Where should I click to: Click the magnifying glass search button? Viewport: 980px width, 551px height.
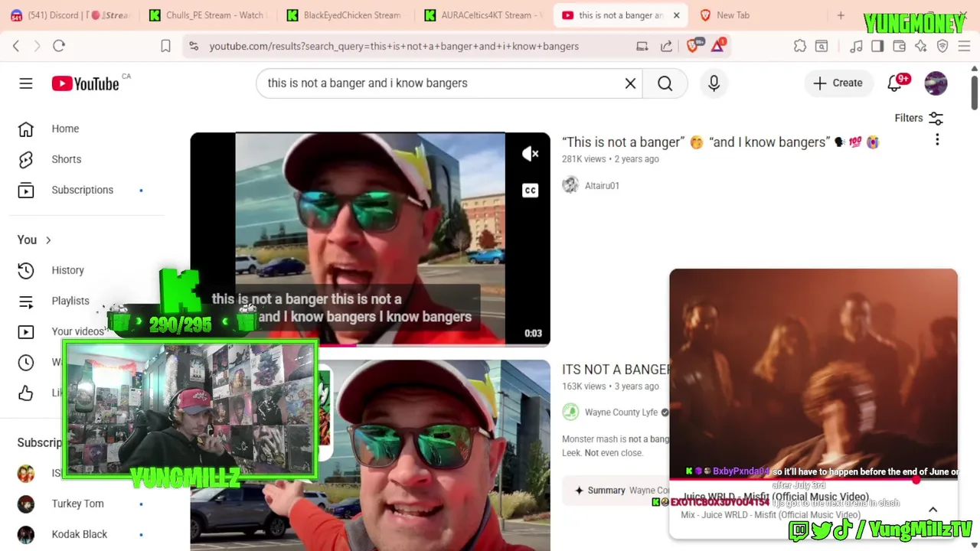tap(665, 83)
